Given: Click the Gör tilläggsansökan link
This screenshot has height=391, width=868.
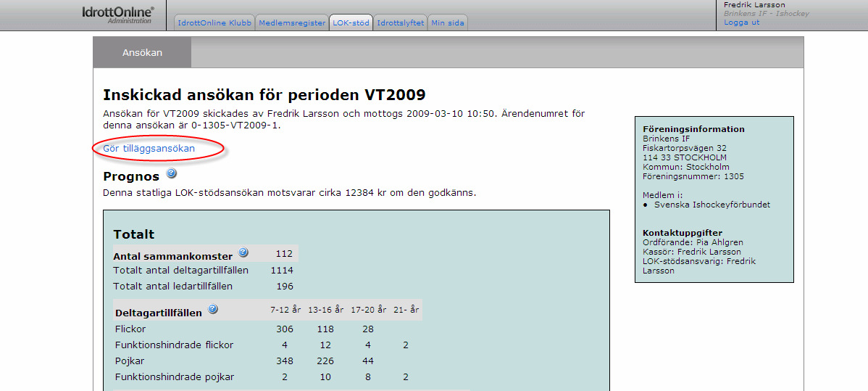Looking at the screenshot, I should [149, 149].
